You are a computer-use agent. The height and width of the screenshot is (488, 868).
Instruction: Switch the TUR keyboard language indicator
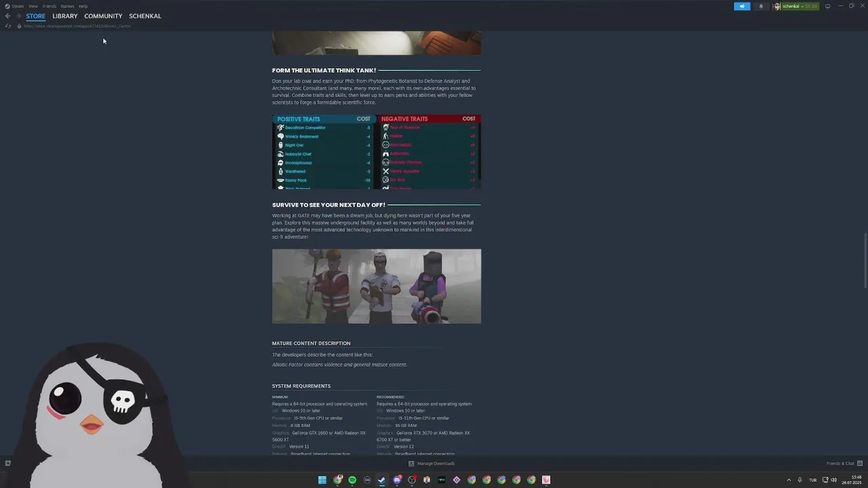[812, 480]
